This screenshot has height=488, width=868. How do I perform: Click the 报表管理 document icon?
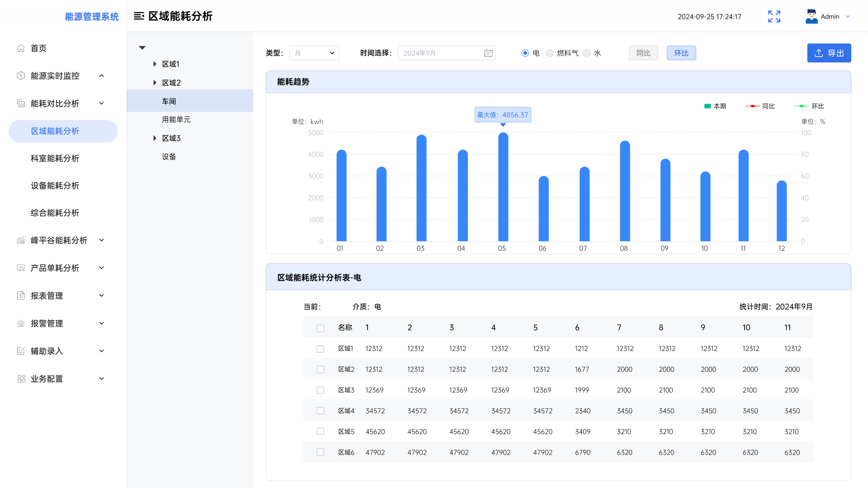[21, 296]
